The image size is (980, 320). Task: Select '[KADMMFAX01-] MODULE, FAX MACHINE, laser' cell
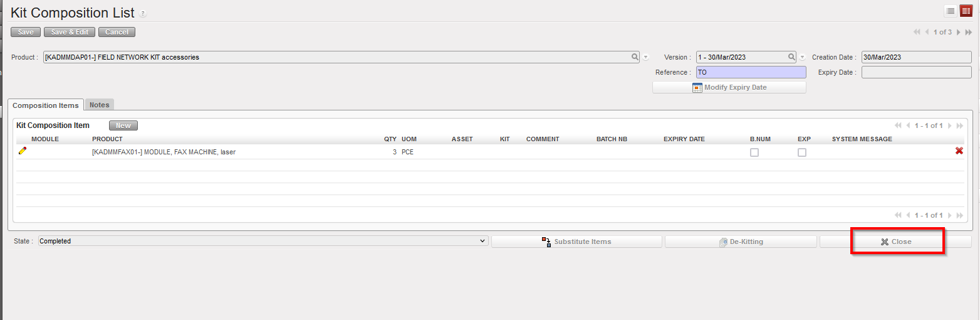click(x=164, y=152)
